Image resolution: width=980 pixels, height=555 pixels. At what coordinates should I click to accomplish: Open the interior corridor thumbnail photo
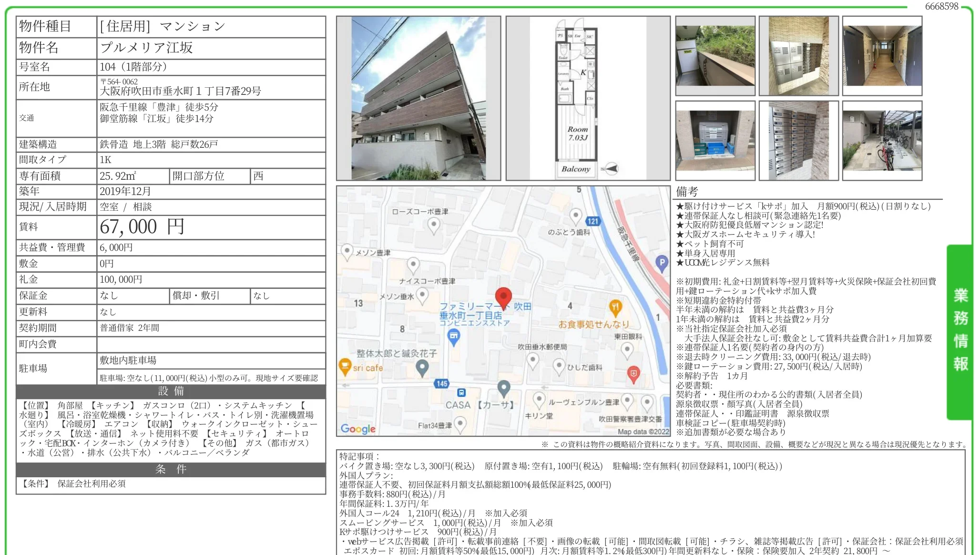click(x=882, y=56)
